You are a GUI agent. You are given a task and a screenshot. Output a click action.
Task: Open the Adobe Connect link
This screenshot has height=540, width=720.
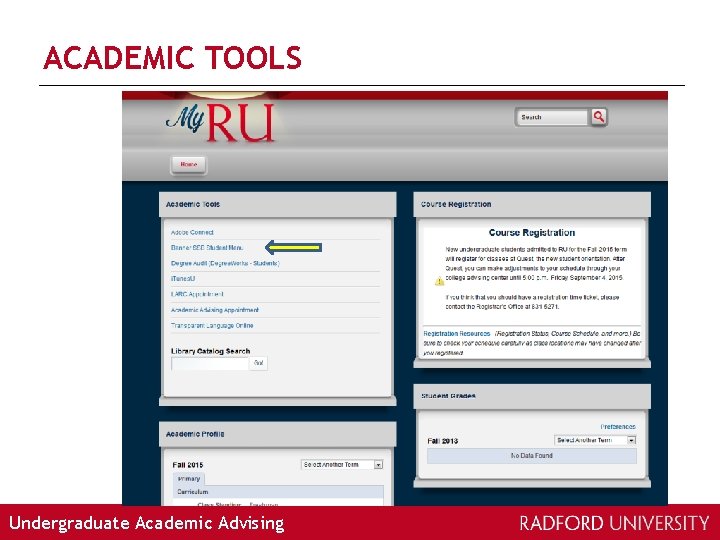[x=192, y=232]
